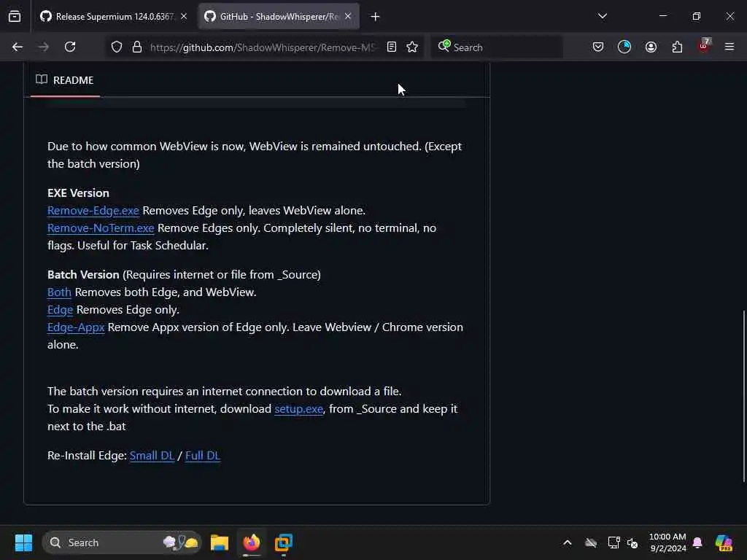Select the README tab
The height and width of the screenshot is (560, 747).
coord(65,80)
